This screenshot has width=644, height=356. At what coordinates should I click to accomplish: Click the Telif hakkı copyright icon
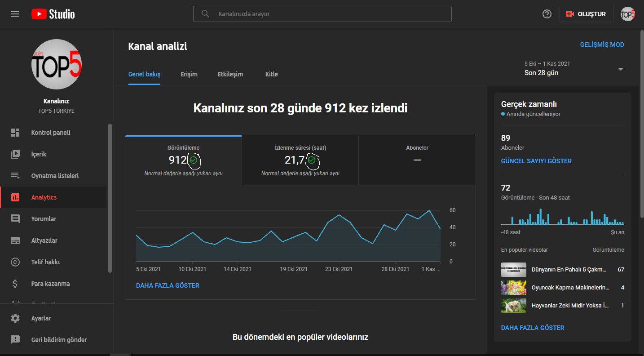click(15, 262)
